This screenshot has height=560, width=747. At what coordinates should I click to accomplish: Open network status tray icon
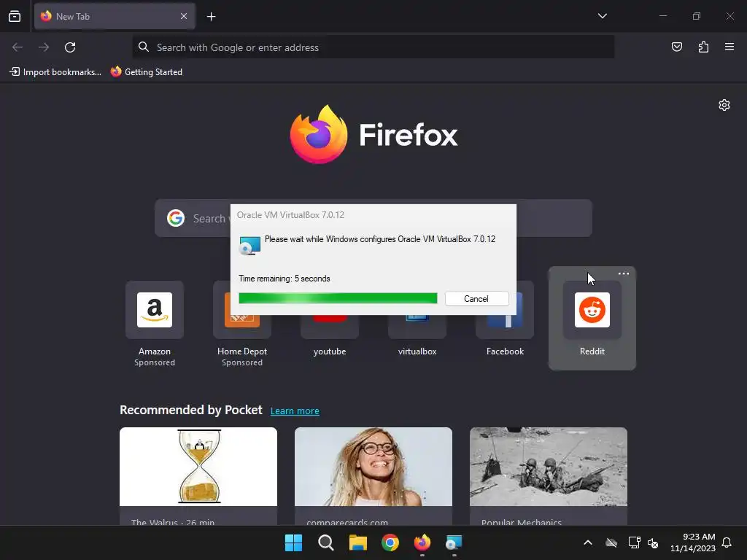(634, 542)
